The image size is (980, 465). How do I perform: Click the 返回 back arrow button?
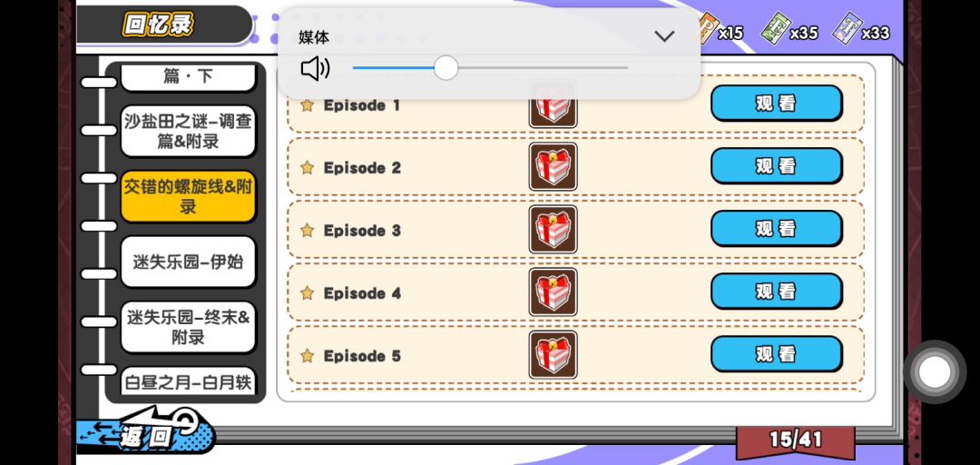click(x=146, y=430)
